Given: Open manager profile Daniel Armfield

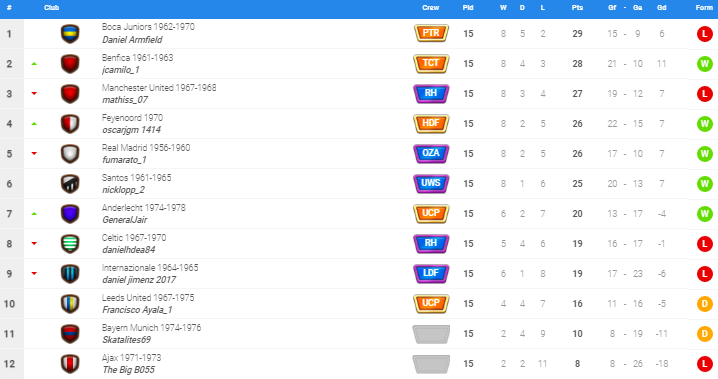Looking at the screenshot, I should tap(132, 40).
